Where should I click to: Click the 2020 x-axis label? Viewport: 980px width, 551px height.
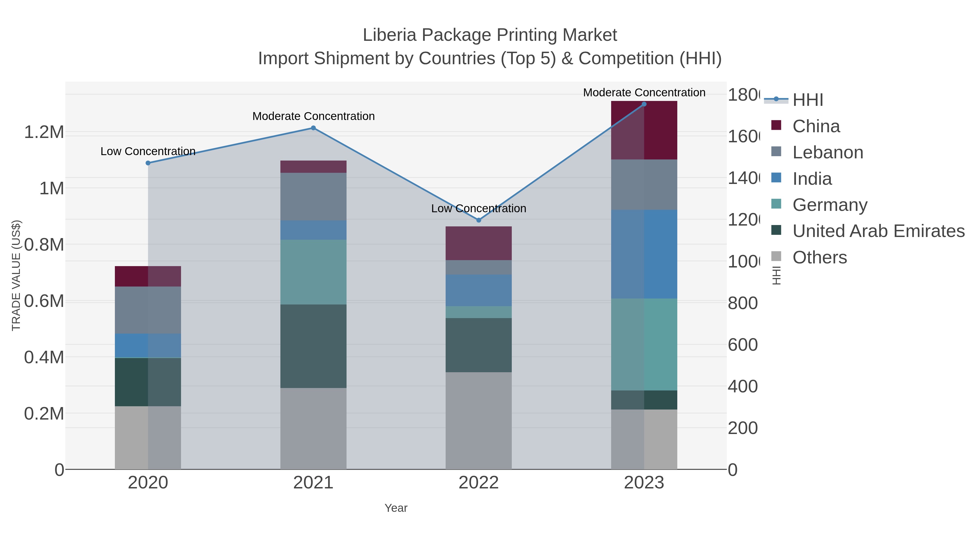(x=148, y=483)
